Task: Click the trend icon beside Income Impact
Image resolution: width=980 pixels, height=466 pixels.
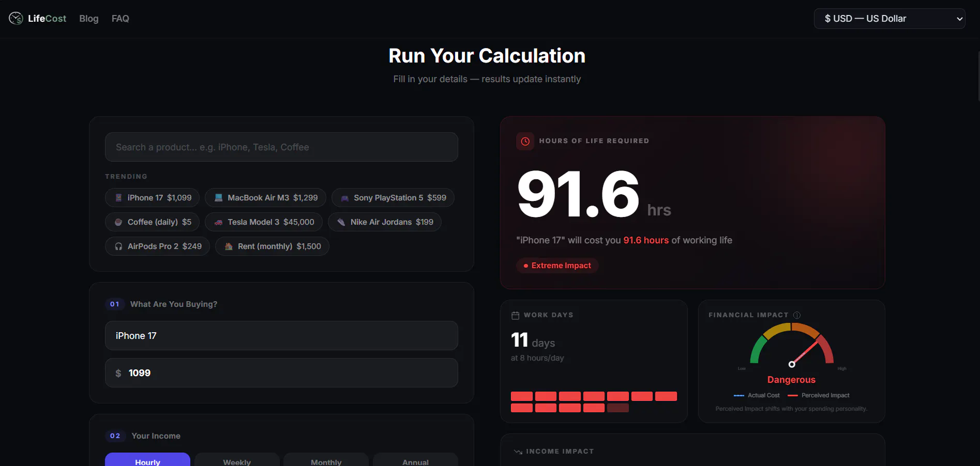Action: tap(518, 452)
